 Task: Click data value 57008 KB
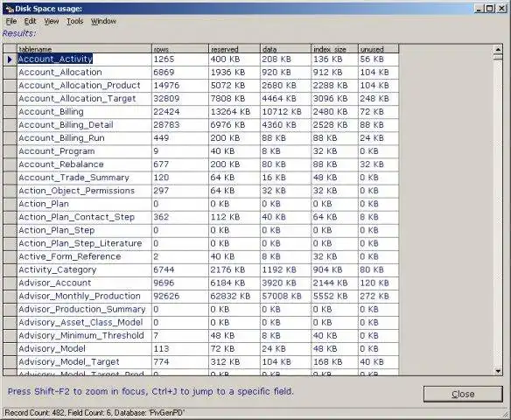(282, 296)
